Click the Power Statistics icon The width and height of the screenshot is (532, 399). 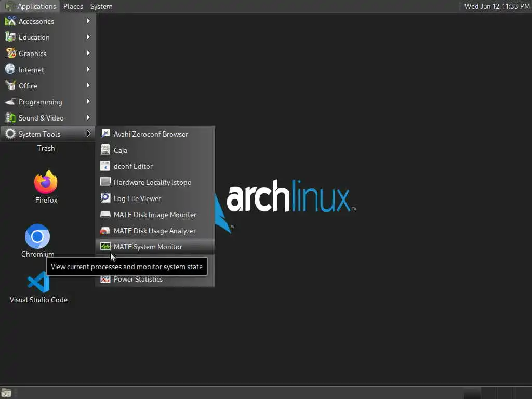click(x=105, y=279)
